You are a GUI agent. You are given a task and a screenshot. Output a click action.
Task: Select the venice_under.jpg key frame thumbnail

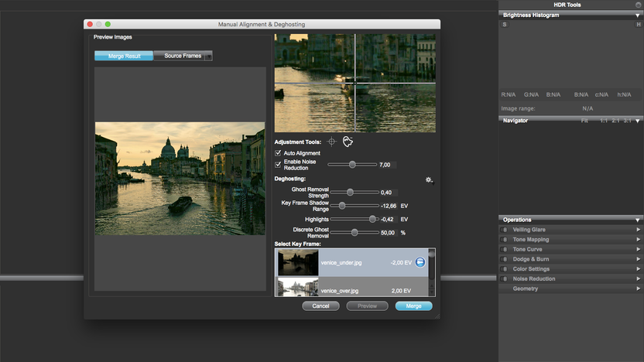coord(298,262)
